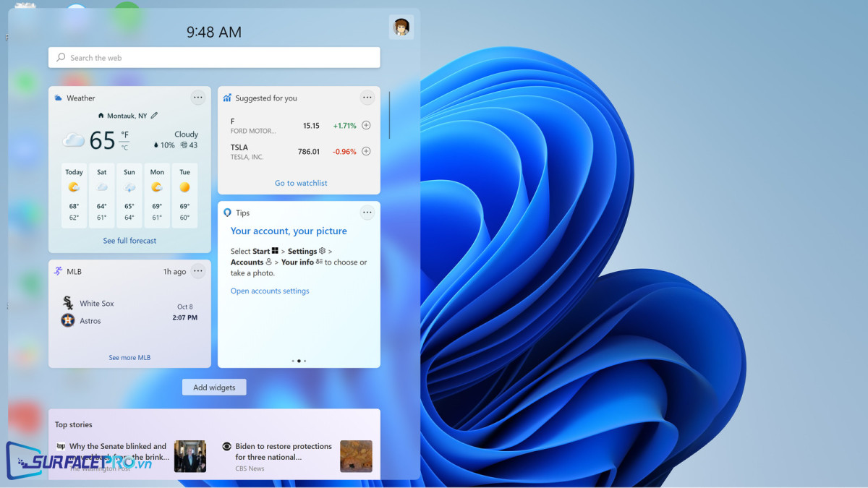Screen dimensions: 868x488
Task: Open the MLB widget options menu
Action: [x=198, y=271]
